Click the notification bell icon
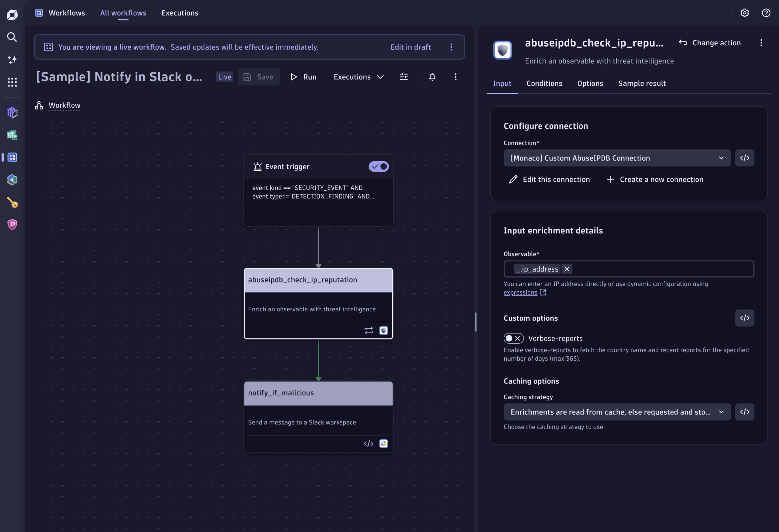Image resolution: width=779 pixels, height=532 pixels. click(432, 77)
